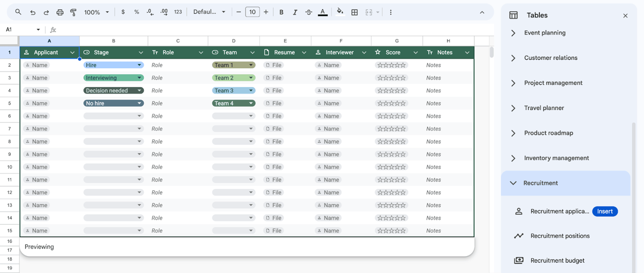The image size is (644, 273).
Task: Click the Score stars in row 2
Action: point(391,65)
